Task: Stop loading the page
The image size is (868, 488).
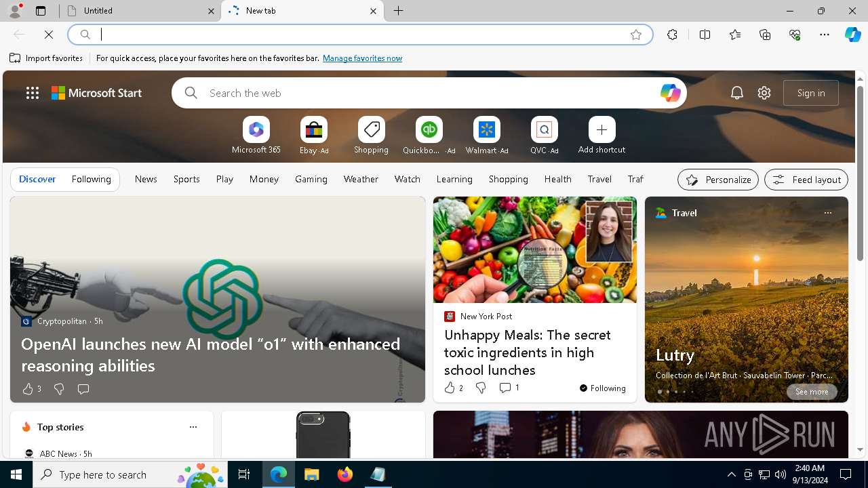Action: click(49, 35)
